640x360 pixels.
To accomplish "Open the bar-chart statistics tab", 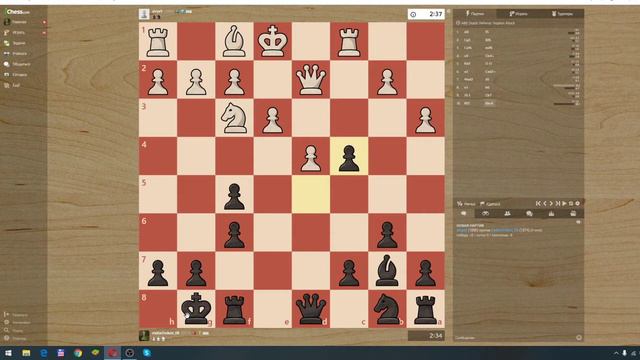I will coord(551,213).
